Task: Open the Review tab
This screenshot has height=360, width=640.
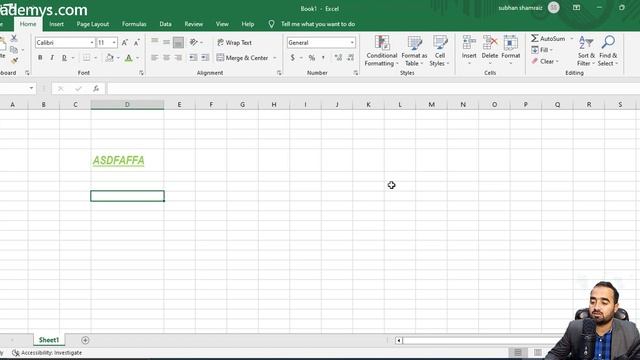Action: [x=193, y=24]
